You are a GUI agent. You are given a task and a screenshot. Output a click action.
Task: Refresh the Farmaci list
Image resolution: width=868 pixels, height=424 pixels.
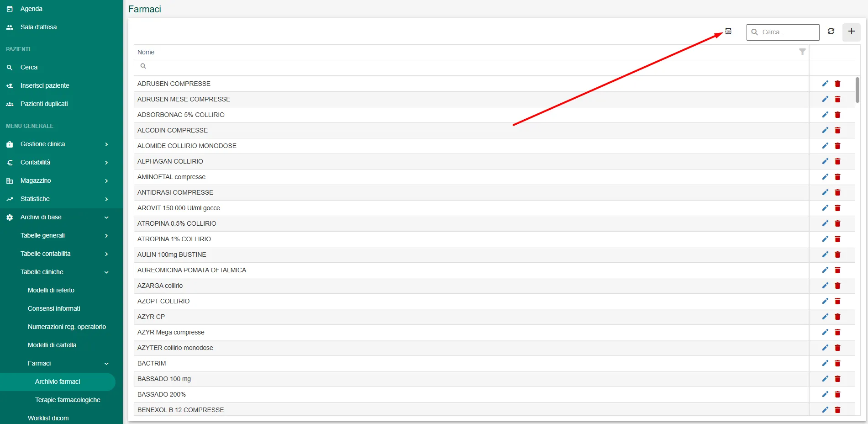831,32
